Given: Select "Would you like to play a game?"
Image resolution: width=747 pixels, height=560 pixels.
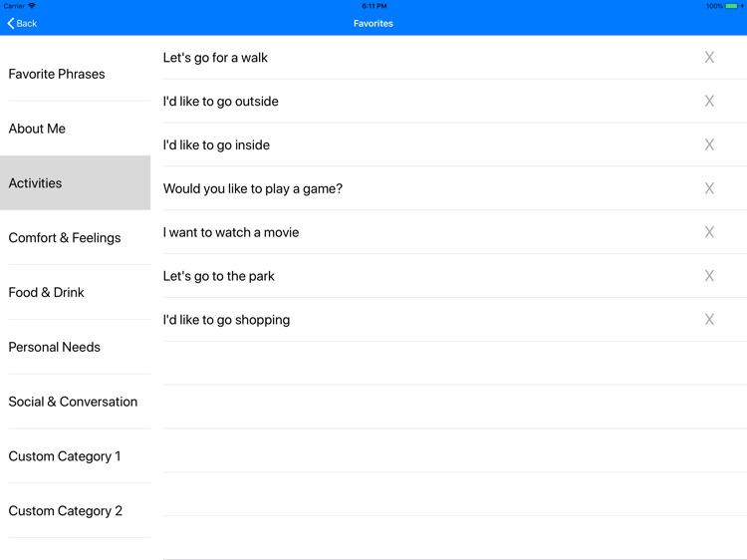Looking at the screenshot, I should 253,188.
